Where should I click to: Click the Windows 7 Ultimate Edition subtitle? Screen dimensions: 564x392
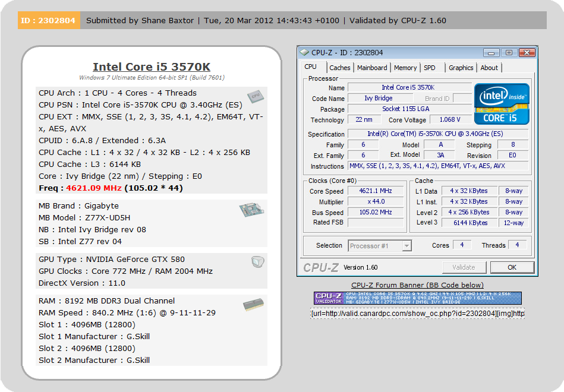(152, 78)
